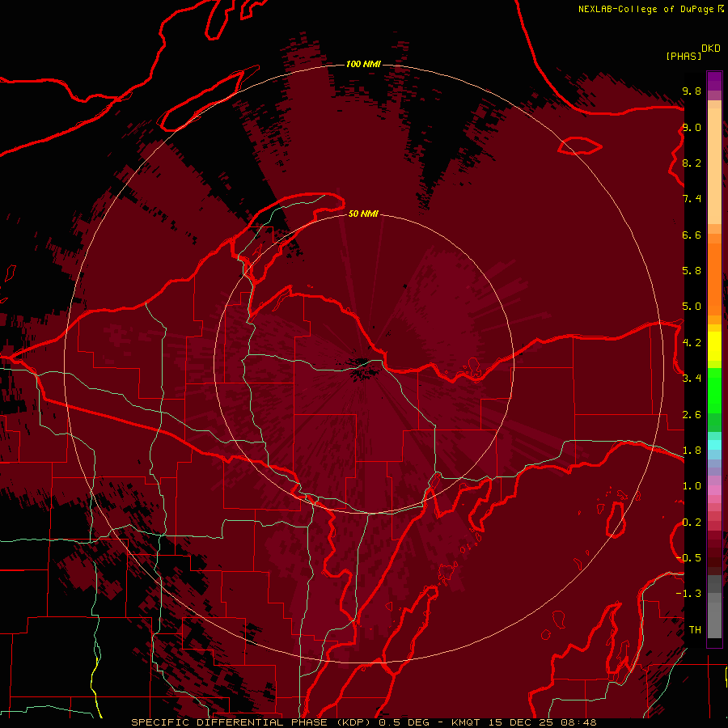Screen dimensions: 728x728
Task: Select the -0.5 value on the color scale
Action: 688,558
